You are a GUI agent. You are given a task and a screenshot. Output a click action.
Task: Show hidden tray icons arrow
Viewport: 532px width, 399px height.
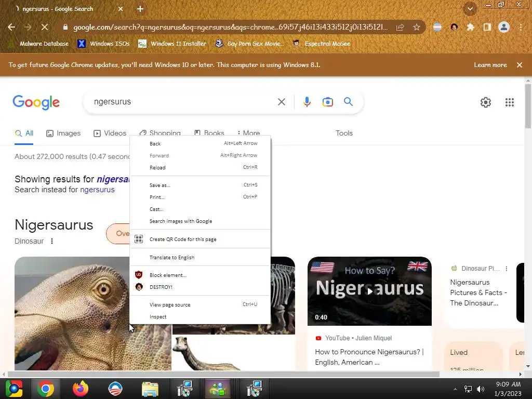pyautogui.click(x=455, y=389)
